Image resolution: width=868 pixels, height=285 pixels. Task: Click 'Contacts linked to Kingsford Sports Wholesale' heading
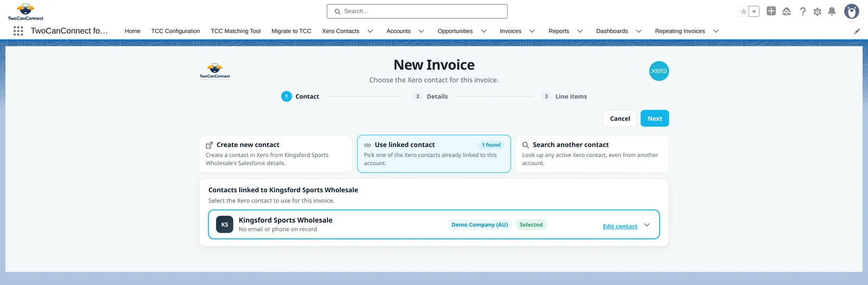[283, 190]
